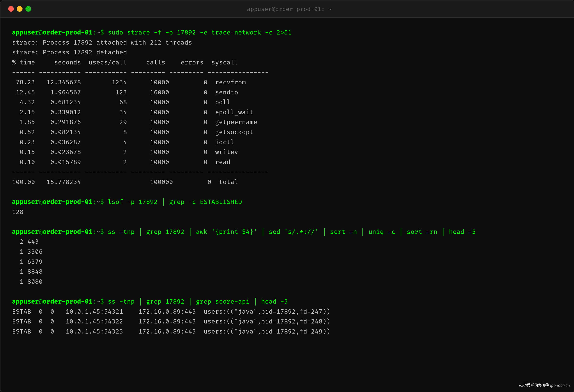574x392 pixels.
Task: Click the 0.681234 seconds value
Action: point(66,102)
